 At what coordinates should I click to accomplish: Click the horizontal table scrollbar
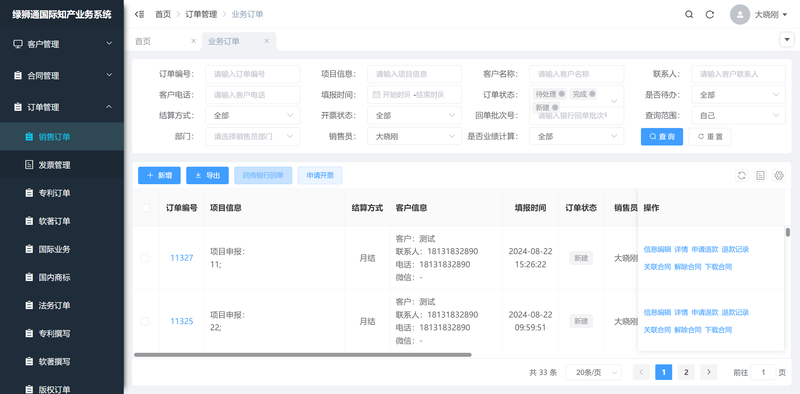(303, 354)
